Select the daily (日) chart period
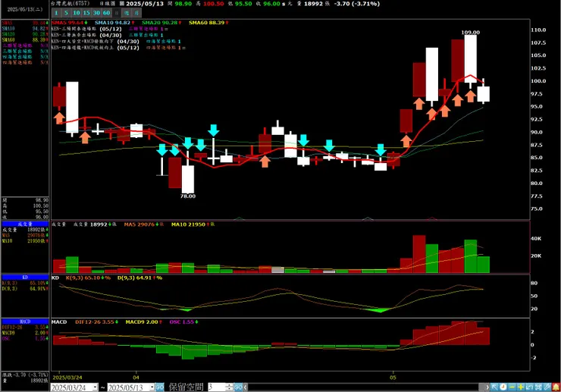Image resolution: width=561 pixels, height=392 pixels. point(116,13)
